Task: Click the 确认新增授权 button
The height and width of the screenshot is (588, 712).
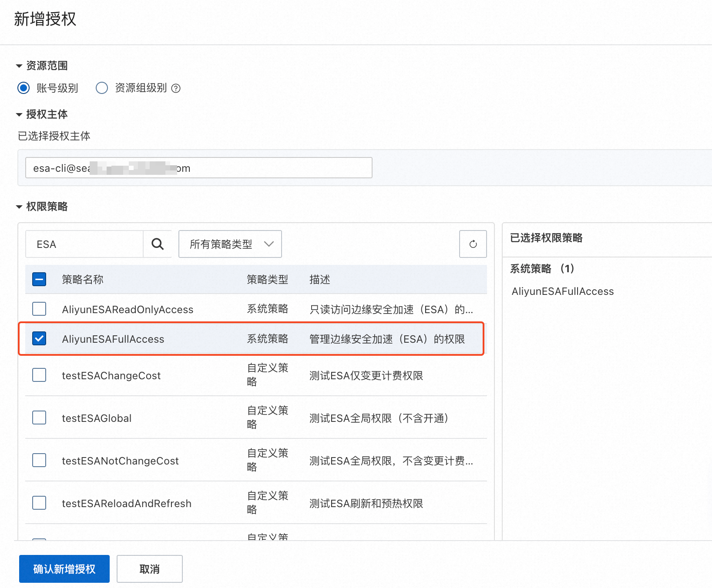Action: (x=64, y=569)
